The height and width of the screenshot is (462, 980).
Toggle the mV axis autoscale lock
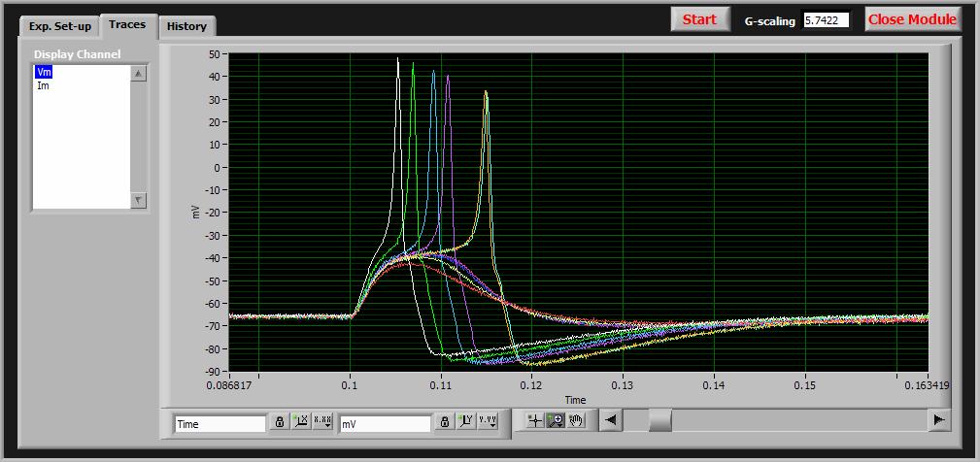[x=445, y=422]
